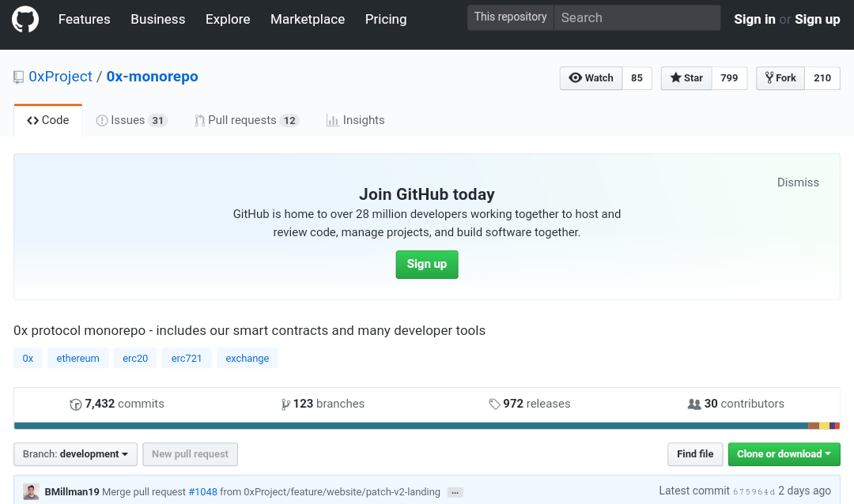Image resolution: width=854 pixels, height=504 pixels.
Task: Click the Fork button
Action: tap(780, 78)
